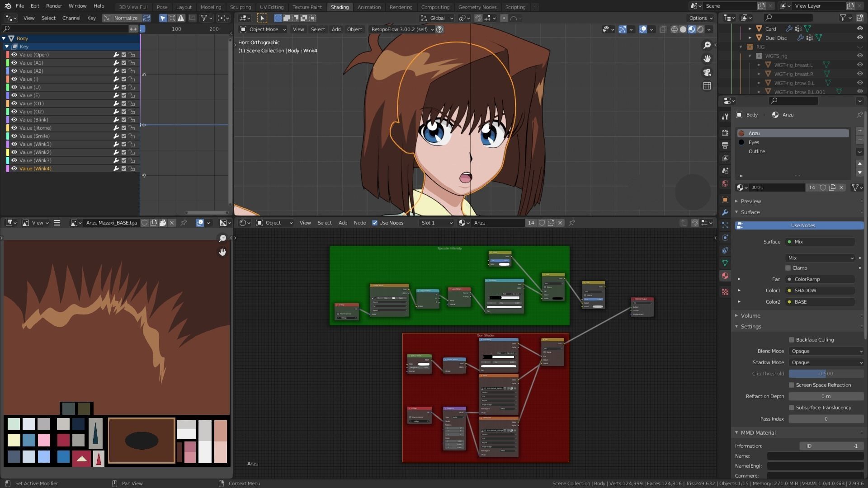
Task: Adjust the Clip Threshold slider
Action: pos(826,374)
